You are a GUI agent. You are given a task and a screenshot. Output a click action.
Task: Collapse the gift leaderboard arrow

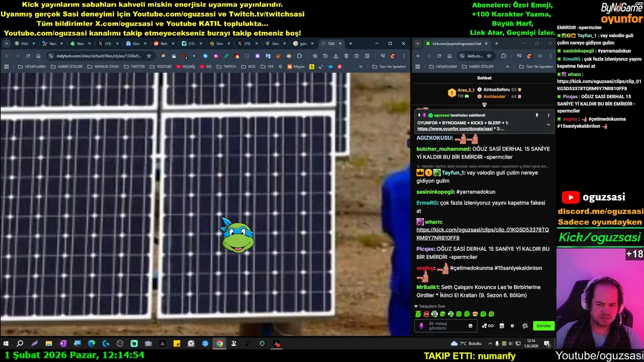[x=485, y=105]
